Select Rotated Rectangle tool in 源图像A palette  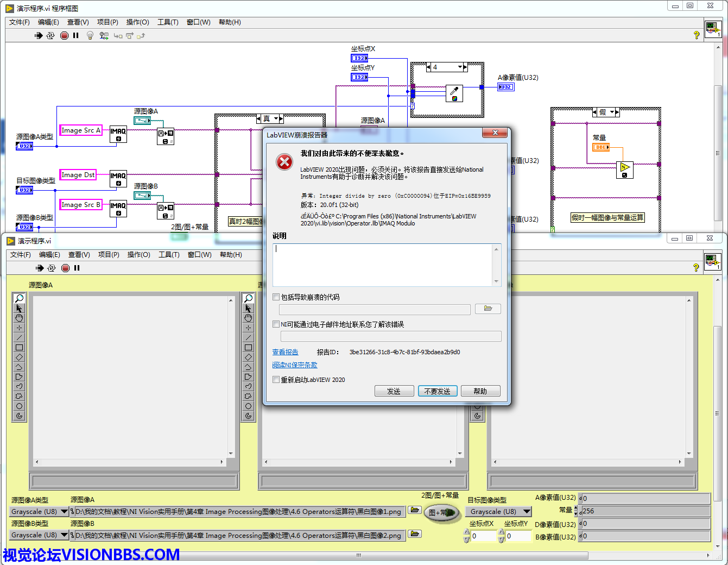[19, 357]
